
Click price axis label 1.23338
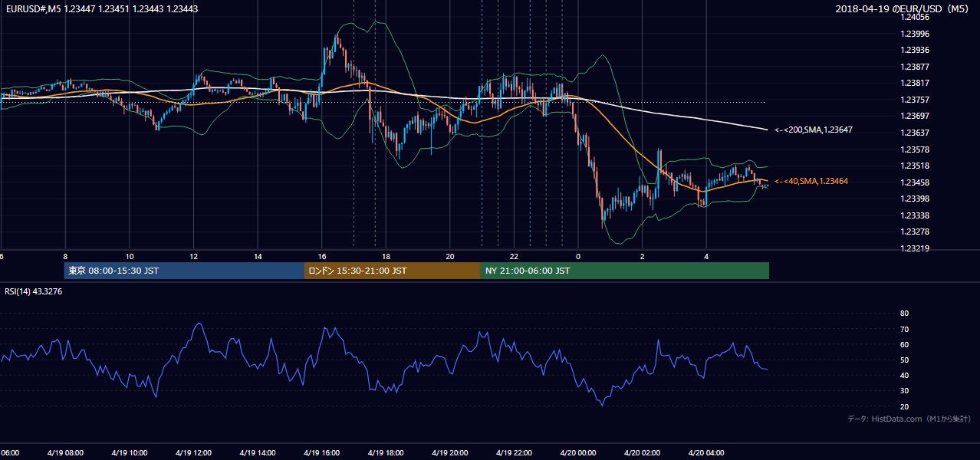(x=916, y=215)
